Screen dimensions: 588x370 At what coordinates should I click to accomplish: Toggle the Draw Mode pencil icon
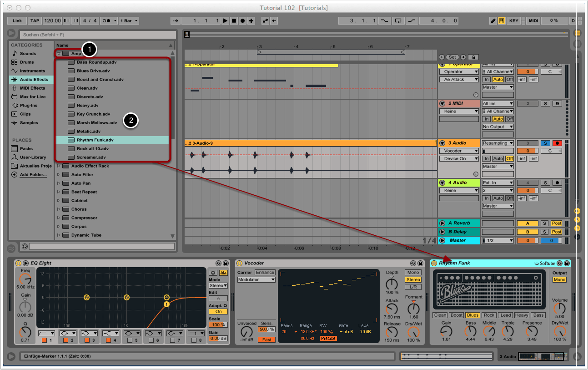point(493,21)
